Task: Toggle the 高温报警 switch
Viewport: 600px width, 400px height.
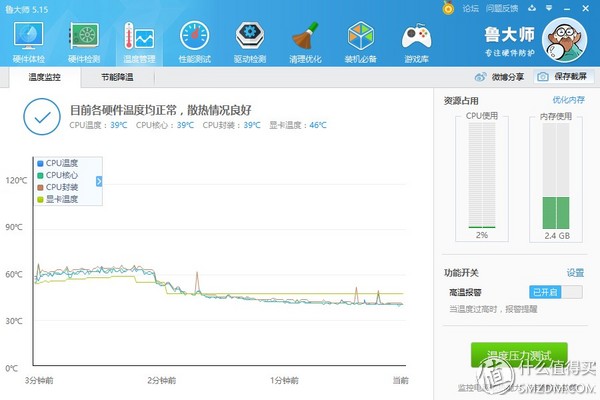Action: [x=556, y=292]
